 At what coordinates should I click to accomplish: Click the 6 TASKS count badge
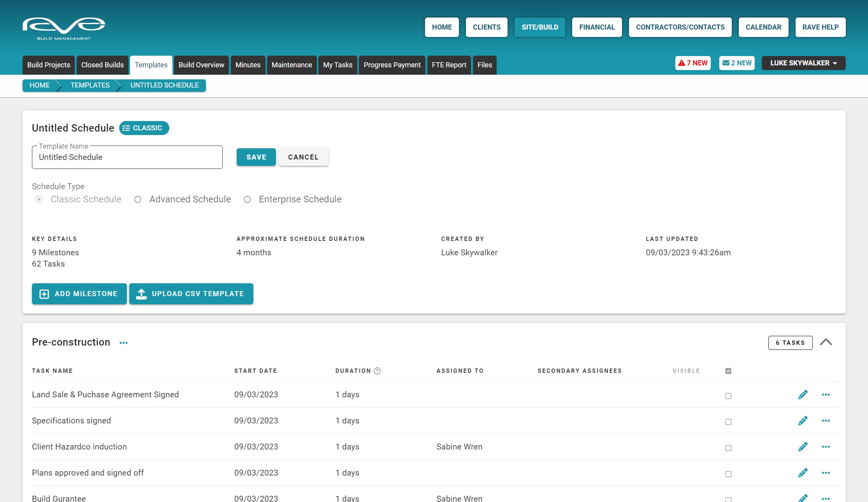[790, 343]
